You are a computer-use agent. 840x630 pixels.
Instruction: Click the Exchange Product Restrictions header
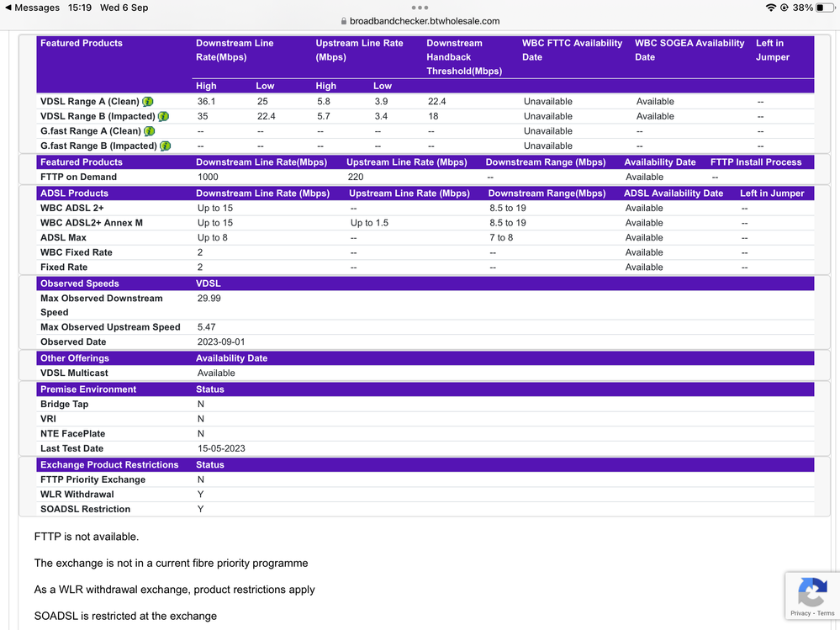(x=109, y=464)
